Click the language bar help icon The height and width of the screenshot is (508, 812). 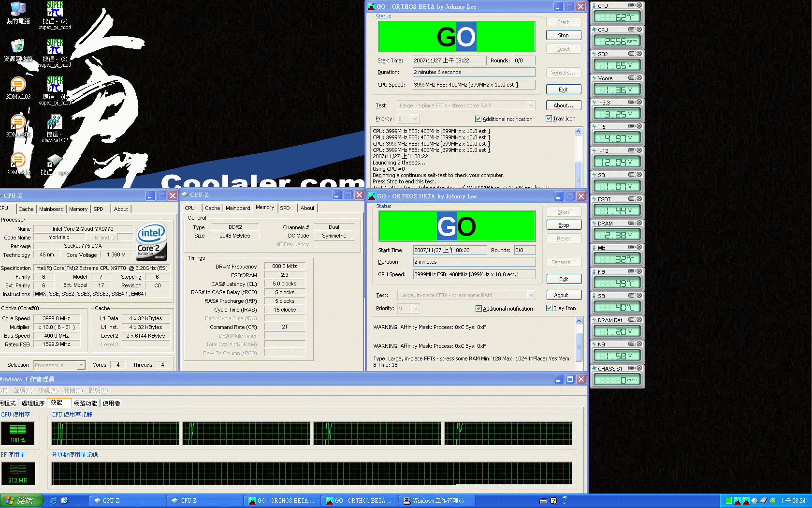click(x=554, y=501)
